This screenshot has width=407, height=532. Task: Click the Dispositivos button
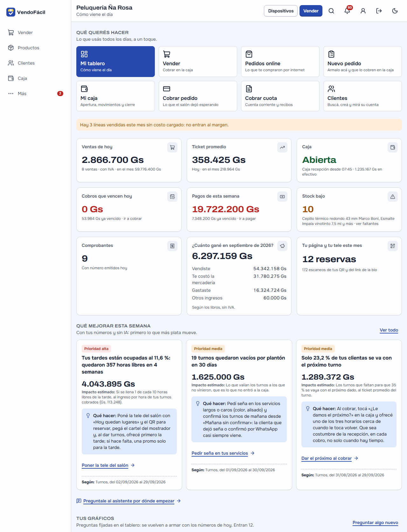[281, 11]
